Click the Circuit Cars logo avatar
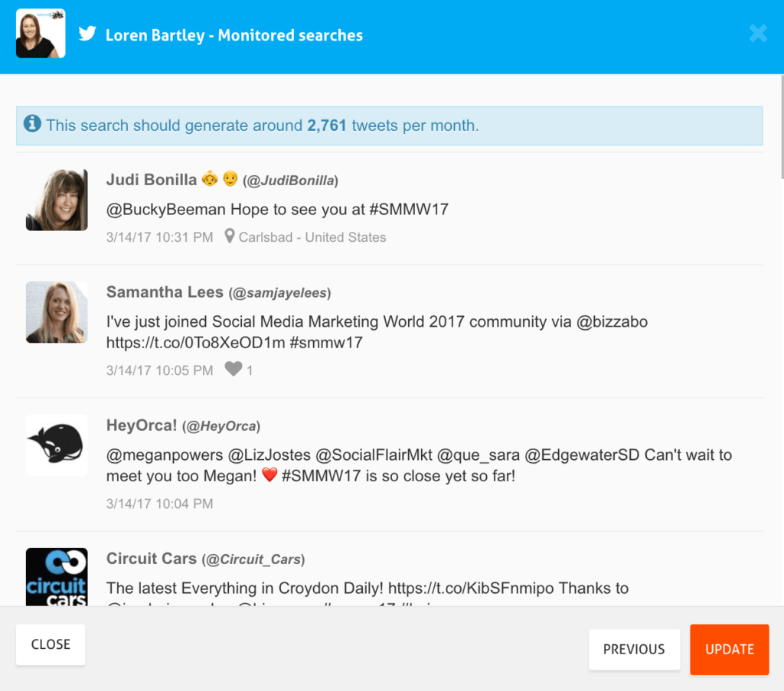Viewport: 784px width, 691px height. pyautogui.click(x=57, y=577)
